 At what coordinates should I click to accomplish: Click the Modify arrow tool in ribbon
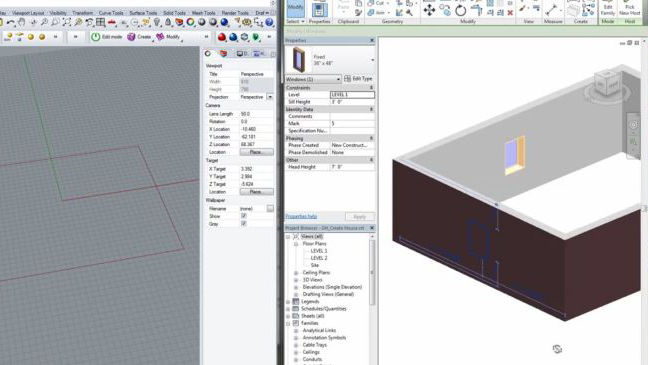[295, 8]
